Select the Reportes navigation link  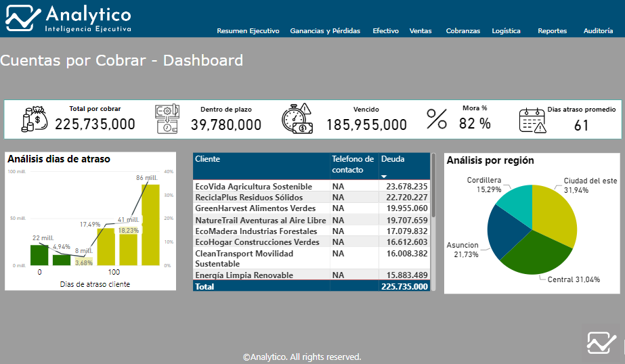[x=552, y=30]
